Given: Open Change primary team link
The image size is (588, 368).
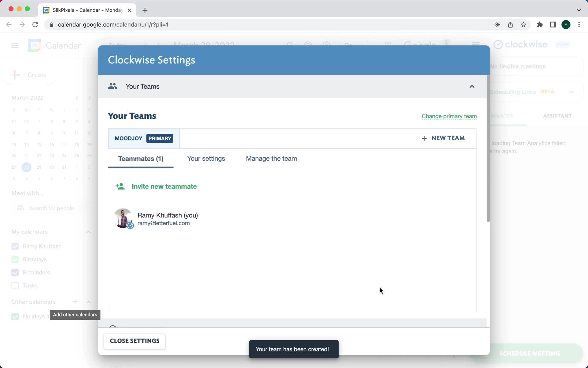Looking at the screenshot, I should click(x=449, y=116).
